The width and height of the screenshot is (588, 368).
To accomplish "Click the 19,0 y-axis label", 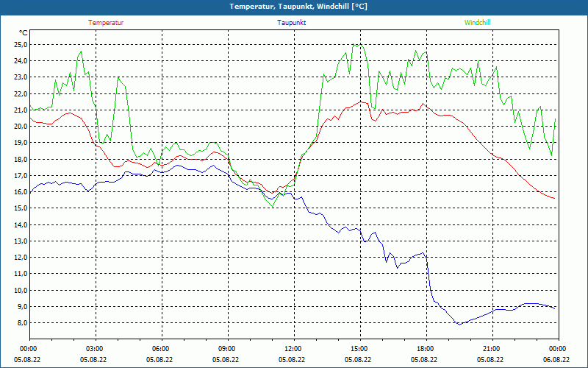I will (21, 143).
